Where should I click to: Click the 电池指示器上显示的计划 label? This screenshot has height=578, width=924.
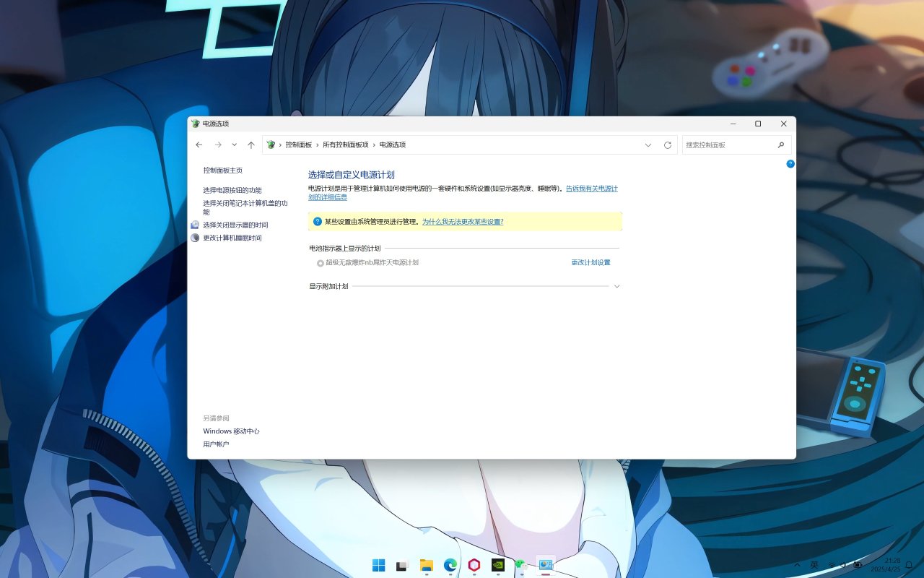coord(345,249)
